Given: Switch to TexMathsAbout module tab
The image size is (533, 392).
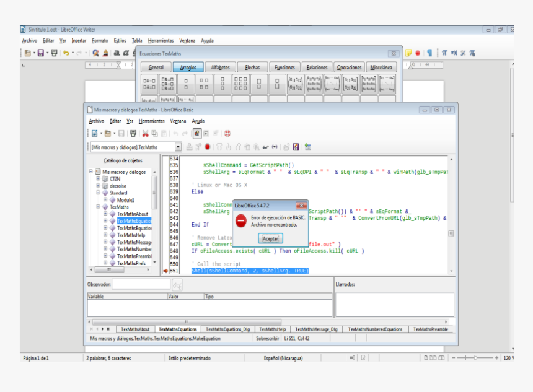Looking at the screenshot, I should 135,329.
